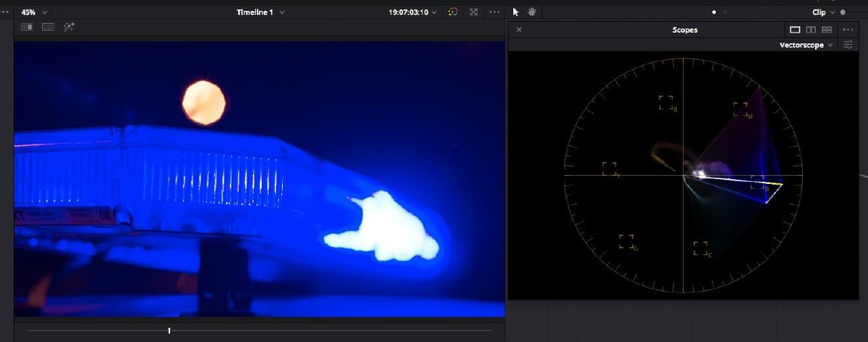Screen dimensions: 868x342
Task: Click the slider knob beside Clip
Action: [843, 12]
